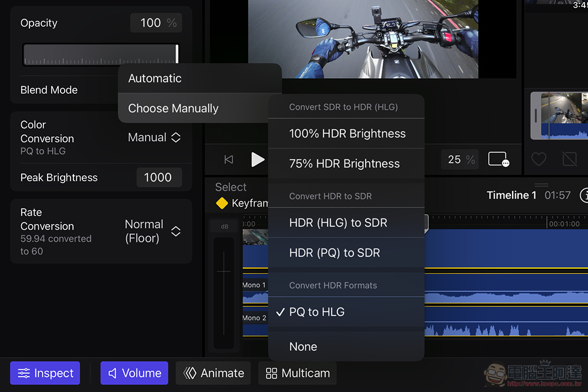Edit the viewer zoom 25% field
The image size is (588, 392).
[460, 160]
